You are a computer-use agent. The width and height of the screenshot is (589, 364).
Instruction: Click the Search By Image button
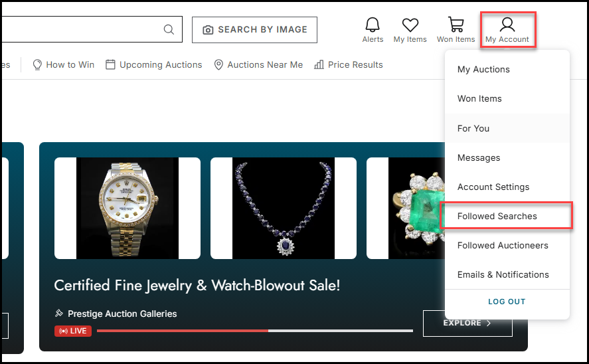255,30
